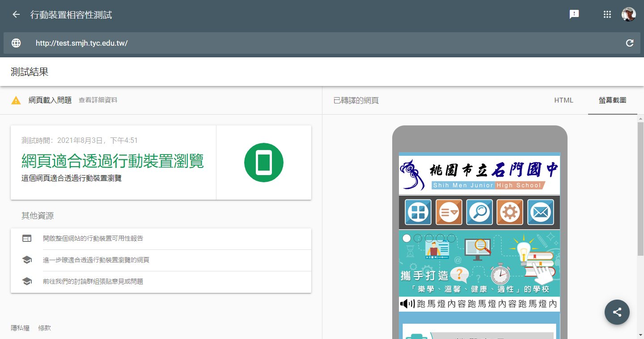
Task: Click the yellow warning triangle icon
Action: point(16,100)
